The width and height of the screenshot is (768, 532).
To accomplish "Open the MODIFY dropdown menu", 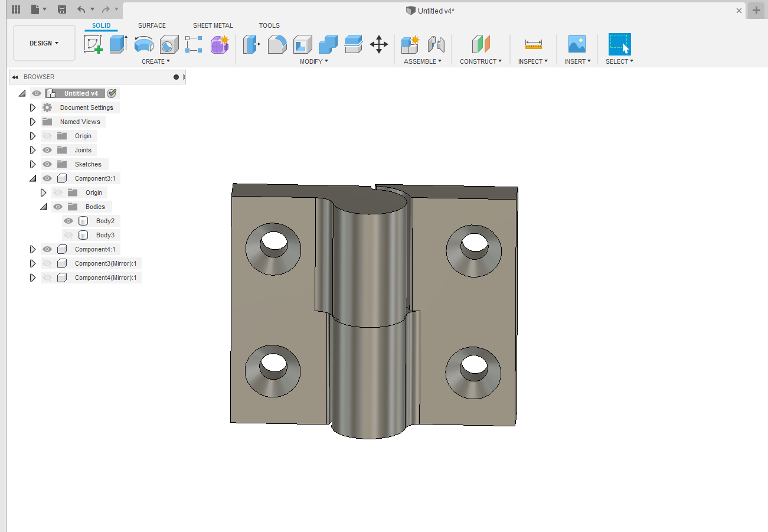I will coord(314,61).
